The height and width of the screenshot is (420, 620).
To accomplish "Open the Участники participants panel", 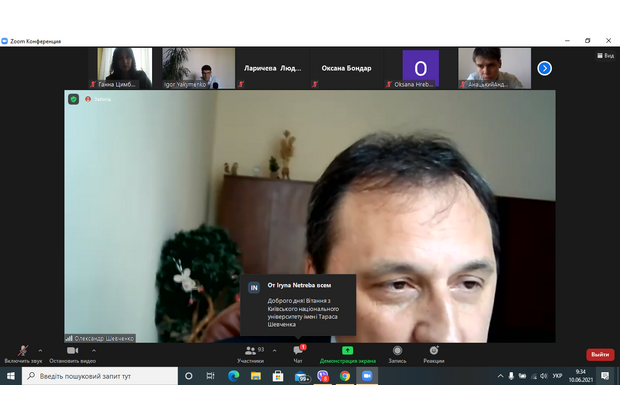I will [250, 355].
